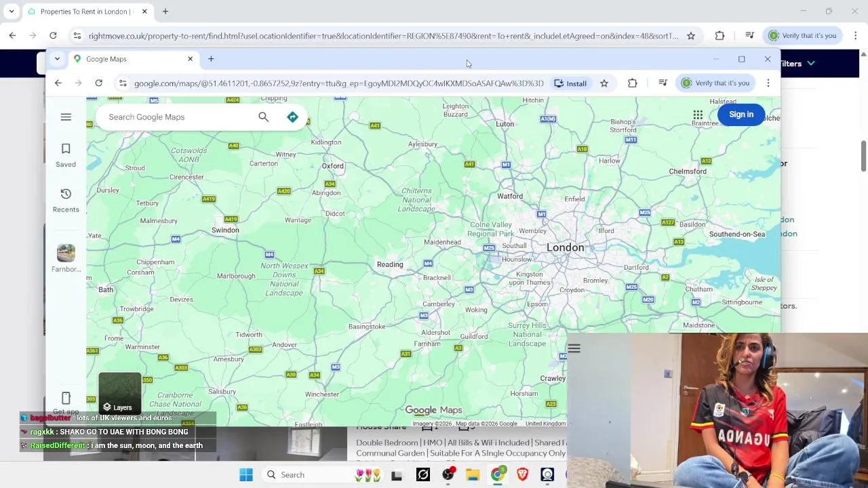Click the Southend-on-Sea map label

click(736, 234)
